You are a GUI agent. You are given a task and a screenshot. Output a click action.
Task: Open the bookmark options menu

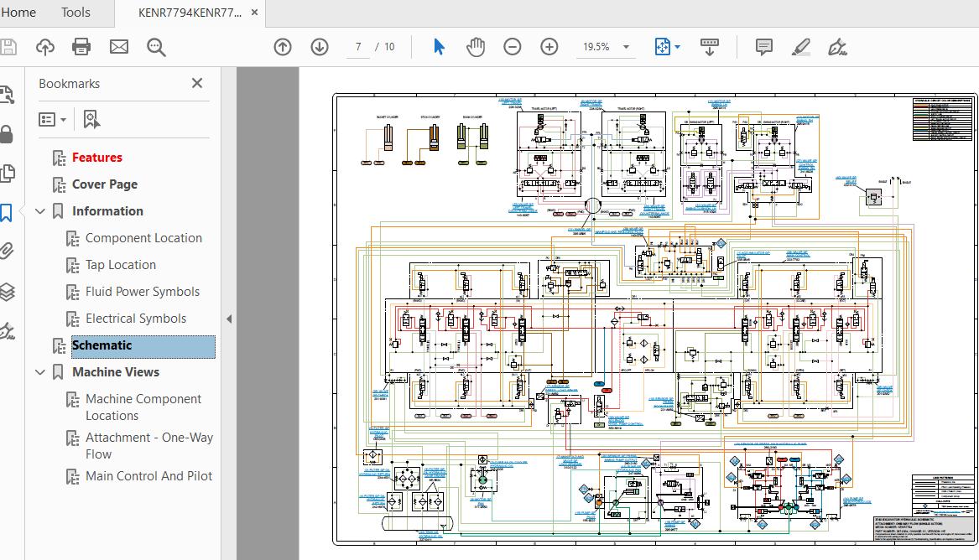point(53,119)
